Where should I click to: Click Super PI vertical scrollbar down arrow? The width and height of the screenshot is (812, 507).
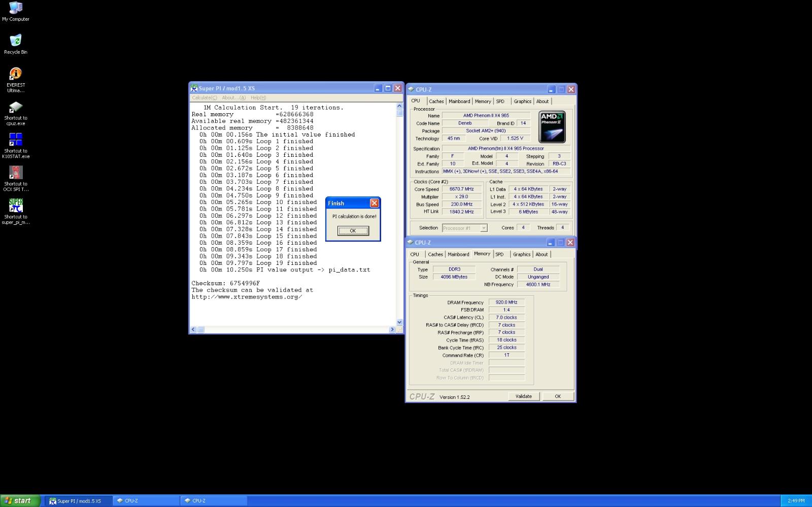399,322
